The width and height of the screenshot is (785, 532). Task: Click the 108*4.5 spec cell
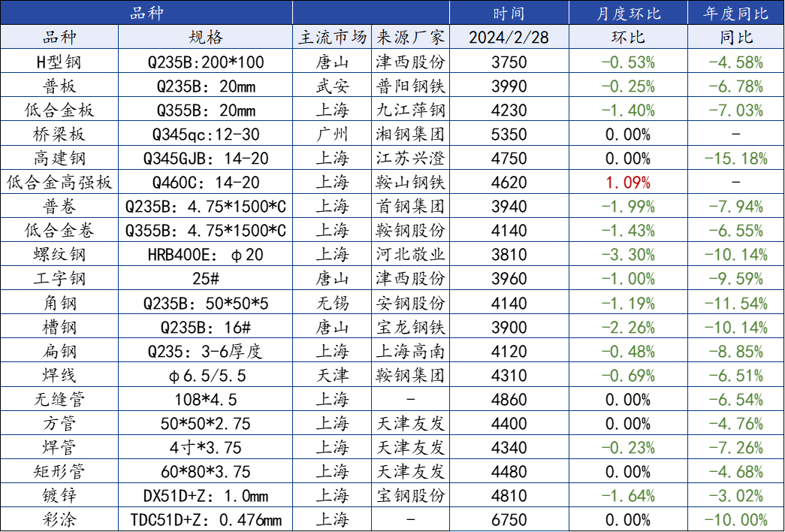[x=206, y=399]
